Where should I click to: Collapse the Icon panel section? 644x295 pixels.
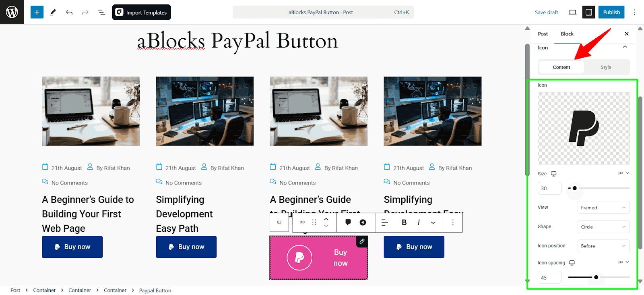tap(625, 47)
